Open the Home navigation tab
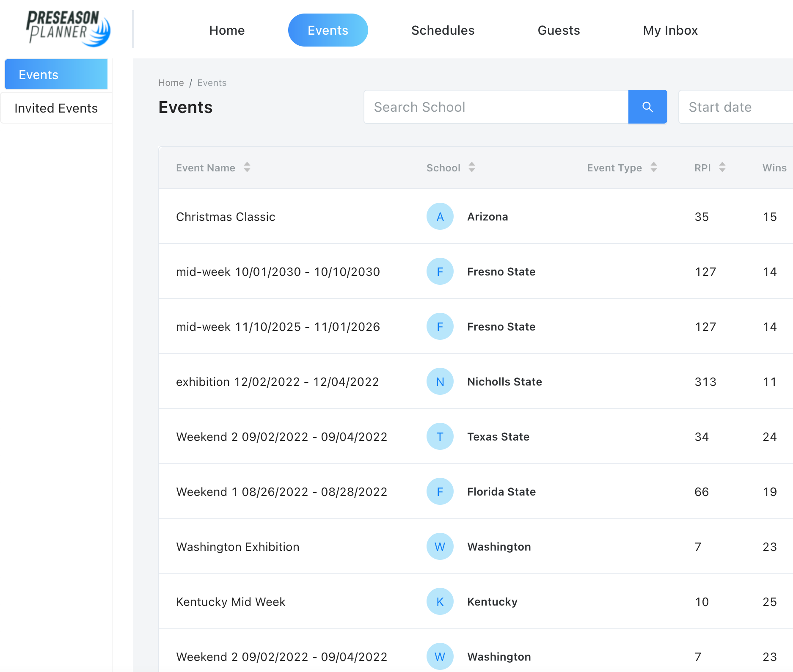793x672 pixels. tap(227, 30)
